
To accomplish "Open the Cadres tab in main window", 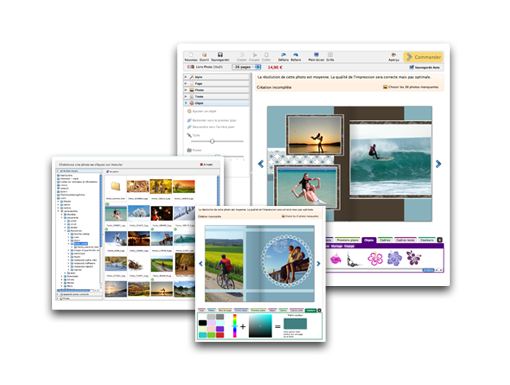I will pyautogui.click(x=385, y=240).
